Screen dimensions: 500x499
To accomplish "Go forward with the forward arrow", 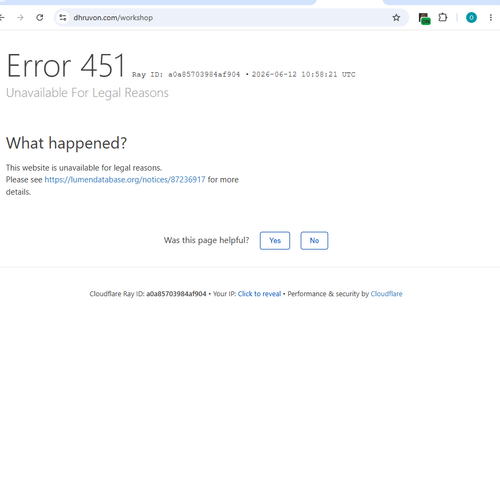I will [x=20, y=17].
